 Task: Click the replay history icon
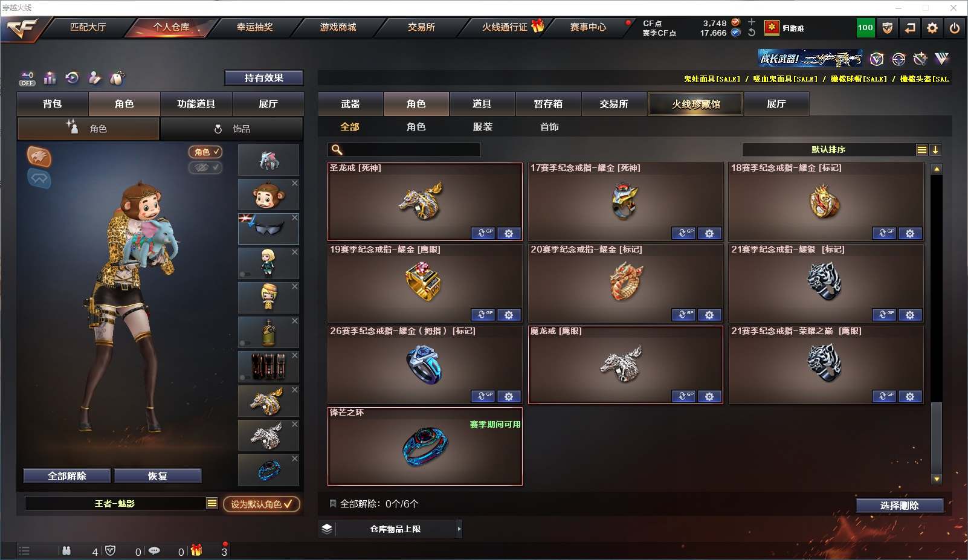72,78
